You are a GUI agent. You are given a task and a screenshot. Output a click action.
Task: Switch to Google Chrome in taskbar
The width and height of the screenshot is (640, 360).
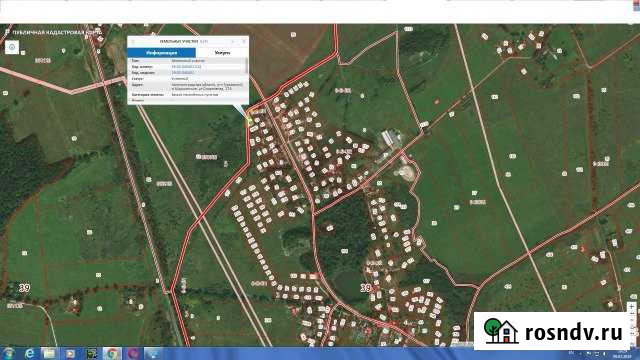112,353
